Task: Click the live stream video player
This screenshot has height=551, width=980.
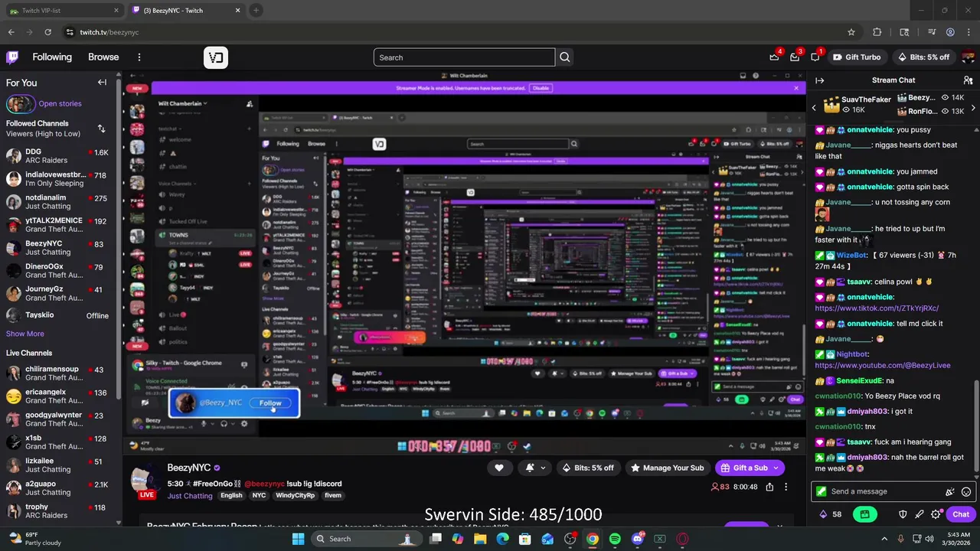Action: [464, 264]
